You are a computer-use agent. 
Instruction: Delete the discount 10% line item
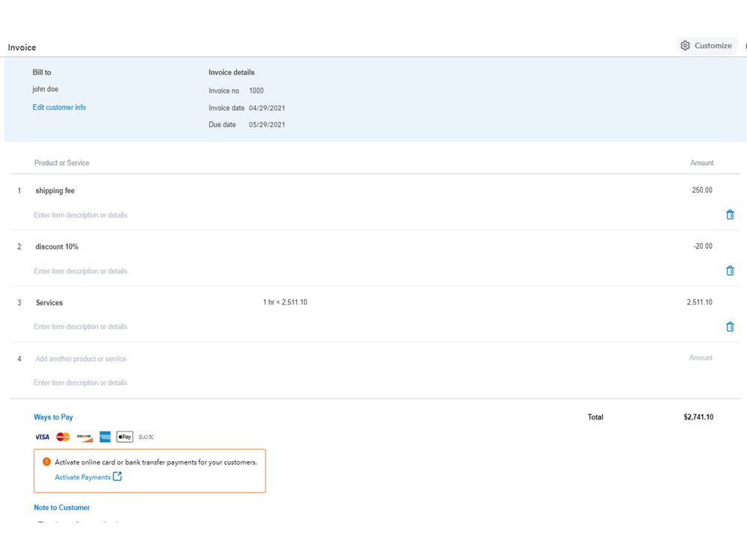pos(730,271)
